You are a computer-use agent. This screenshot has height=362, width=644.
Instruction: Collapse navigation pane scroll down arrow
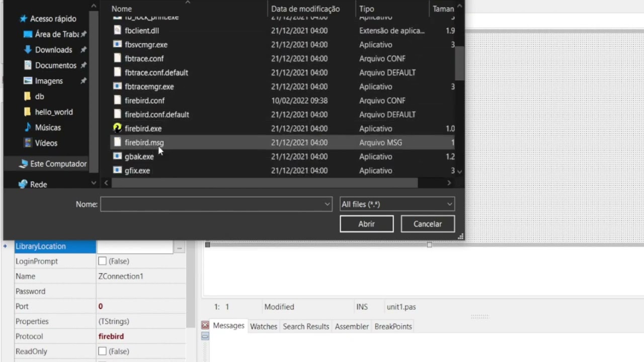point(94,183)
